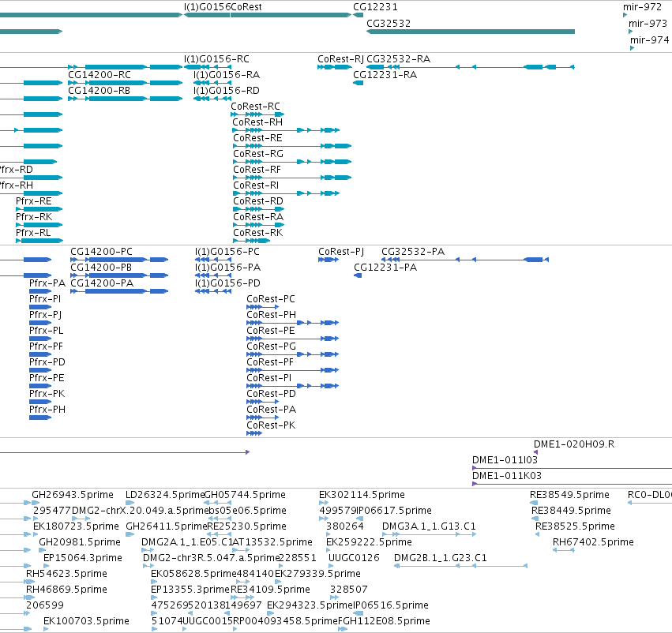Click EST EK100703.5prime label
Viewport: 672px width, 633px height.
coord(86,621)
